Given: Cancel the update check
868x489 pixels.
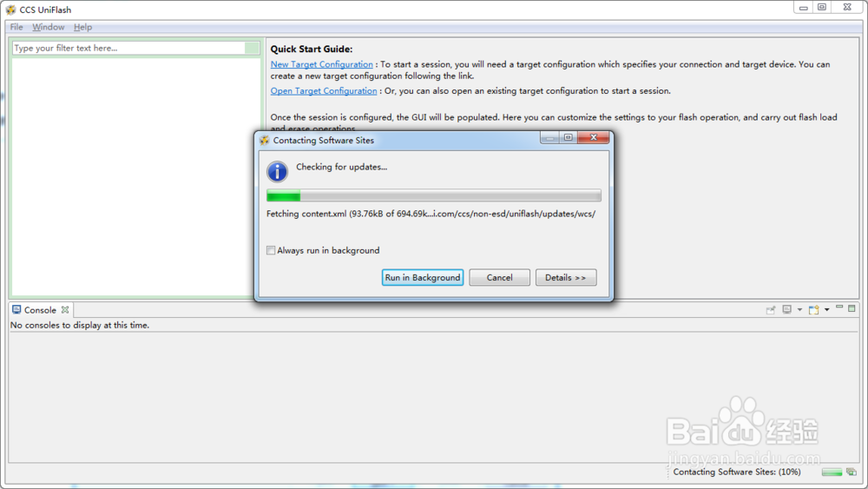Looking at the screenshot, I should [499, 277].
